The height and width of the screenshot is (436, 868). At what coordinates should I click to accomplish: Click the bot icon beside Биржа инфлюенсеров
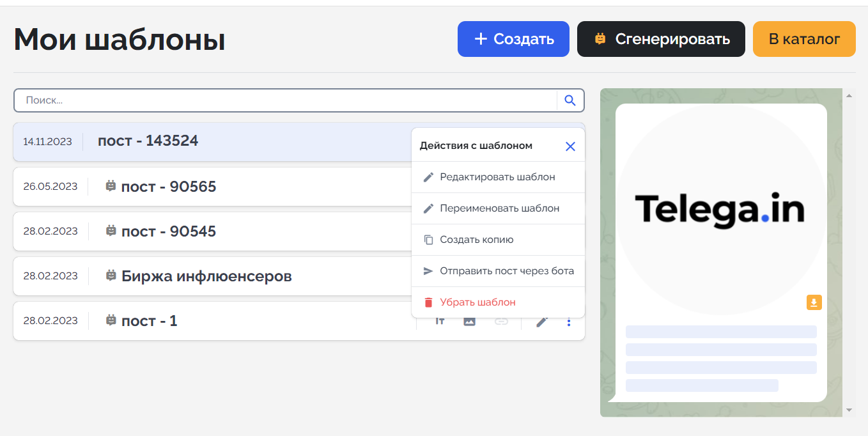pyautogui.click(x=111, y=276)
